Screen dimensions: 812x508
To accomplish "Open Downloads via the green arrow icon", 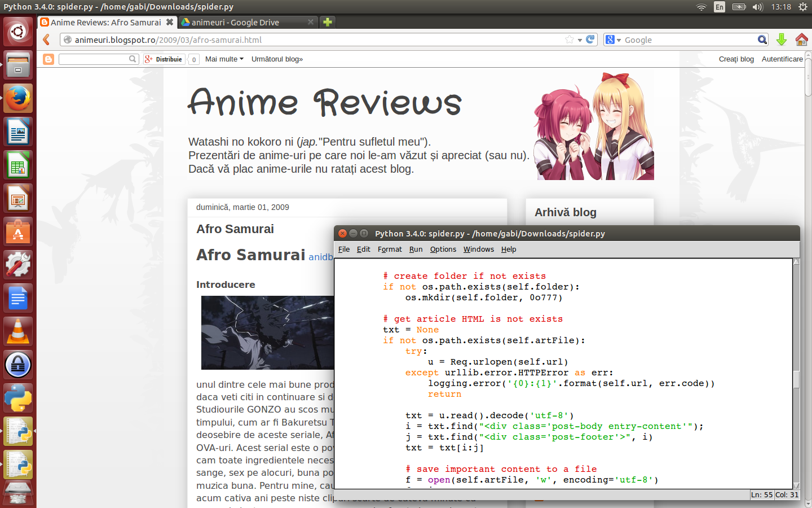I will tap(782, 40).
